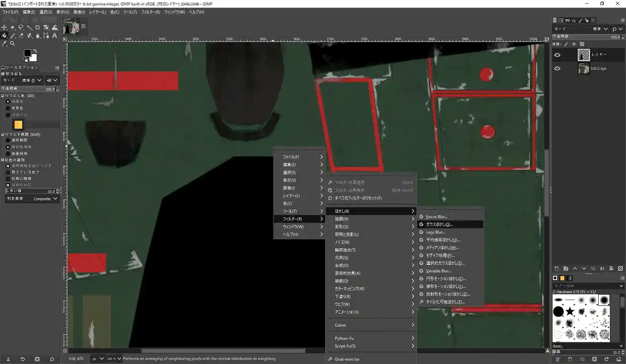Select the Zoom magnifier tool
Screen dimensions: 626x364
coord(13,43)
